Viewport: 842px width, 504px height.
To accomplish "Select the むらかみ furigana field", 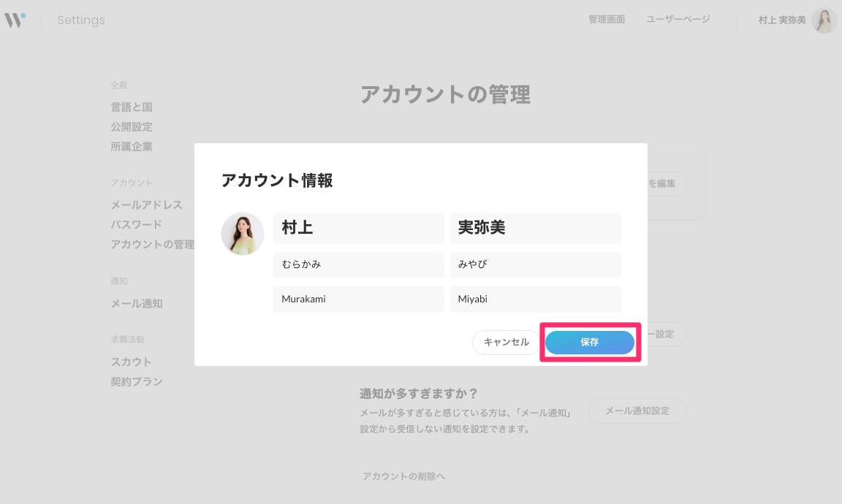I will click(358, 264).
